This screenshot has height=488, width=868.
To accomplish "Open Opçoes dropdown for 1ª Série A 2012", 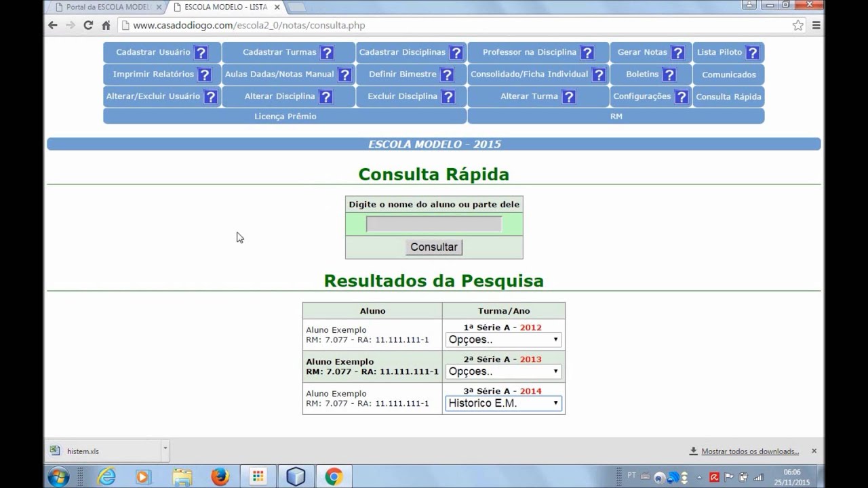I will pos(503,340).
